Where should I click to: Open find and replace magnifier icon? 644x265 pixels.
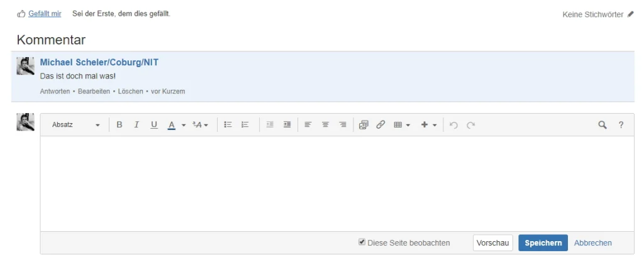602,125
